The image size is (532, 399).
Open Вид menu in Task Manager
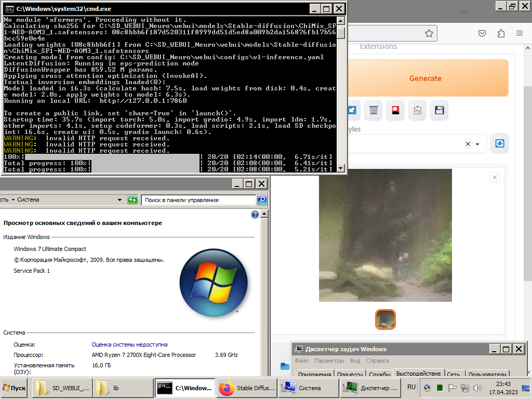[355, 361]
